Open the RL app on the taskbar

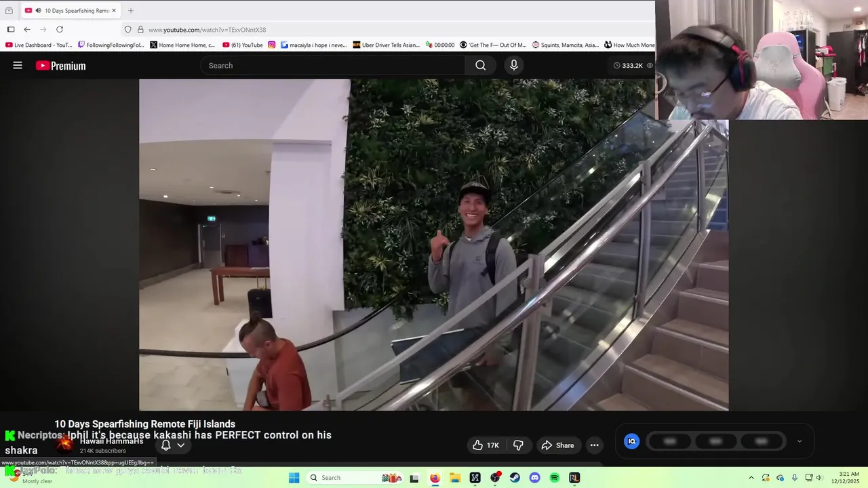pos(574,478)
